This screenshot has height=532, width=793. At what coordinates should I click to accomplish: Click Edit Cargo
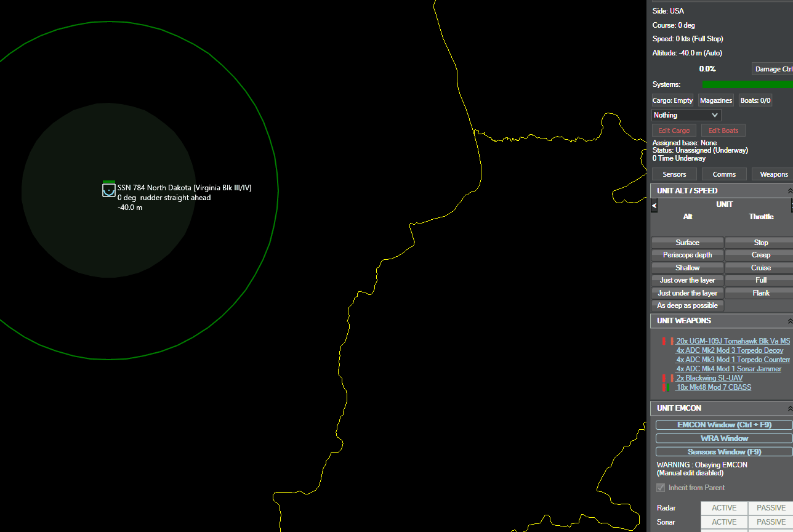coord(674,131)
